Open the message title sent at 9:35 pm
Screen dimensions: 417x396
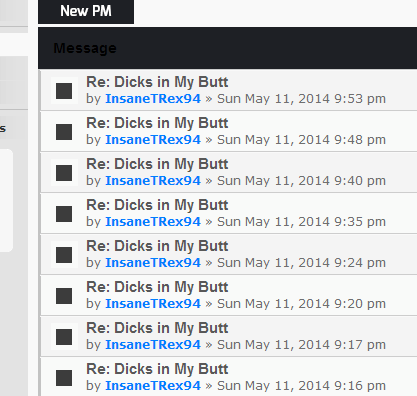coord(157,205)
